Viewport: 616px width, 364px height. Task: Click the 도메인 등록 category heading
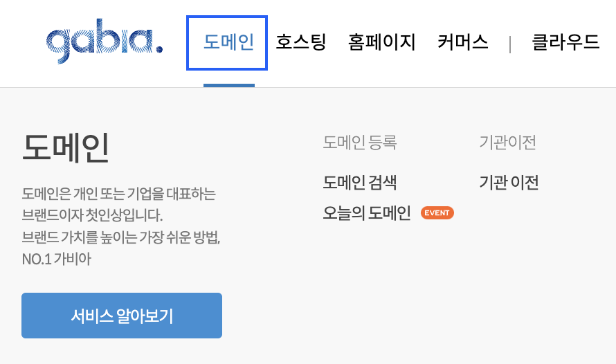click(359, 142)
